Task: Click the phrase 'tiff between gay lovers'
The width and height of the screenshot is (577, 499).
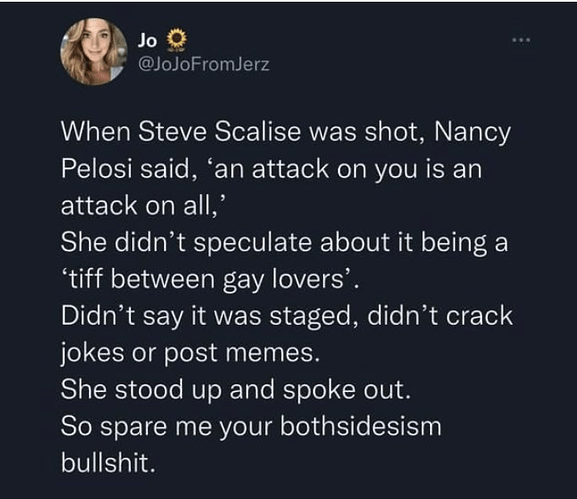Action: point(208,280)
